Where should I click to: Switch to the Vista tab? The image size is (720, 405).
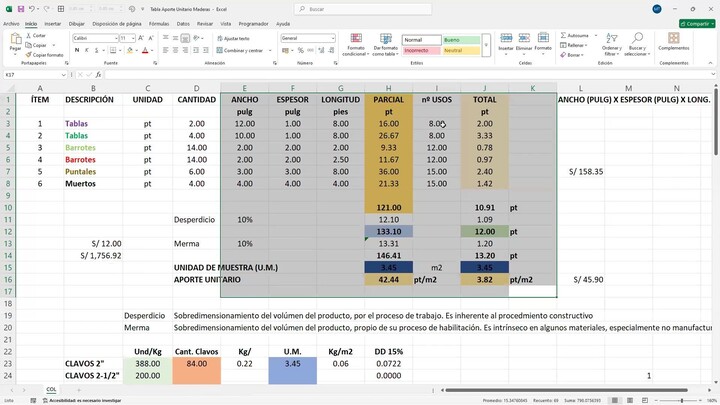click(x=225, y=23)
